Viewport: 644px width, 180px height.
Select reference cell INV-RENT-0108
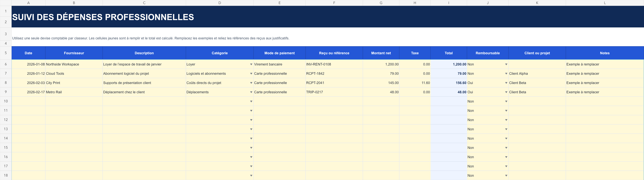(334, 64)
